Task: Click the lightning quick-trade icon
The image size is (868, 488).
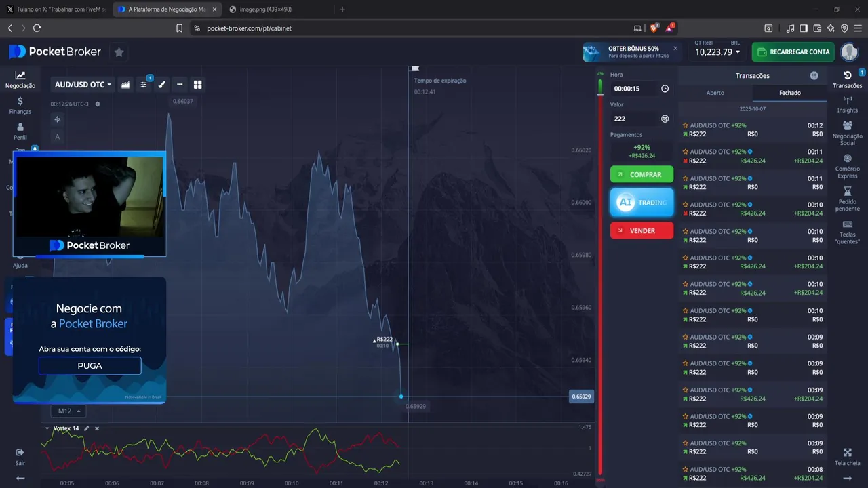Action: 58,119
